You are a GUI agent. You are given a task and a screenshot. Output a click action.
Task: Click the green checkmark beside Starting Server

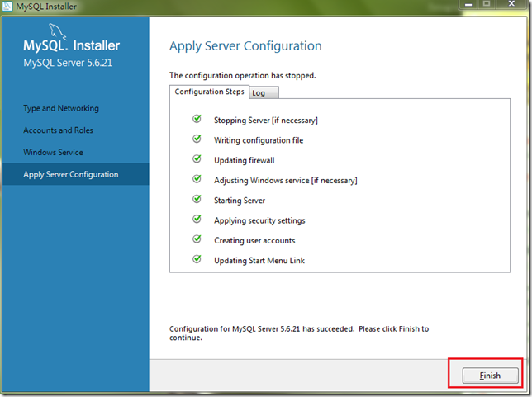pyautogui.click(x=197, y=199)
